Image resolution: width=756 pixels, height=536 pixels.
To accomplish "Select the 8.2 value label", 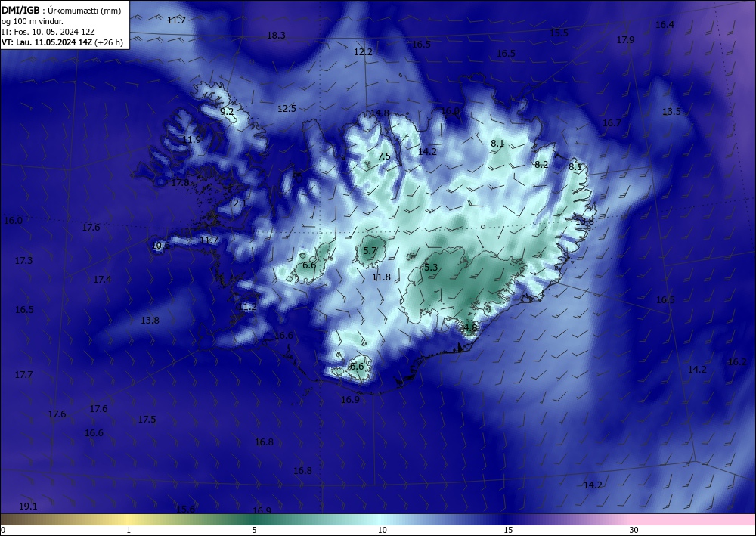I will (x=541, y=164).
